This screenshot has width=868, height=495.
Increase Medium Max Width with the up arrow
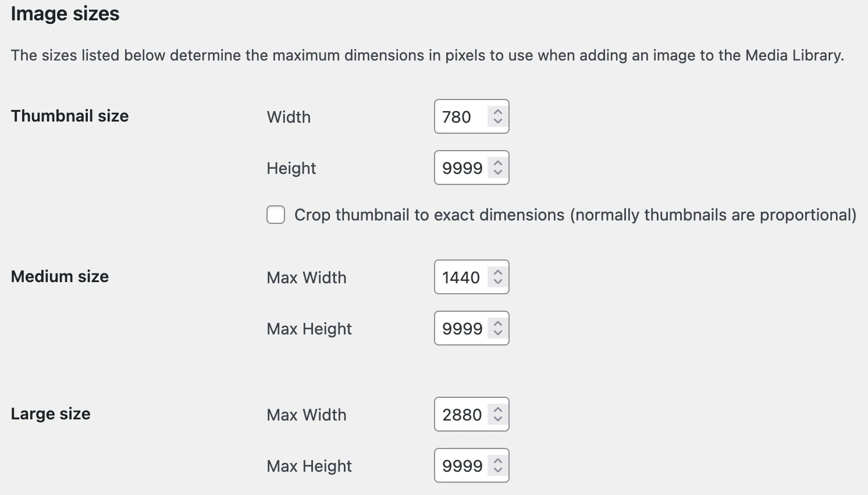(x=497, y=272)
